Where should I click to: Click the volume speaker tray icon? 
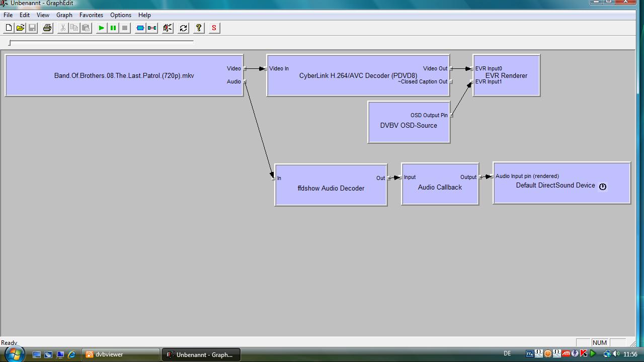tap(616, 354)
